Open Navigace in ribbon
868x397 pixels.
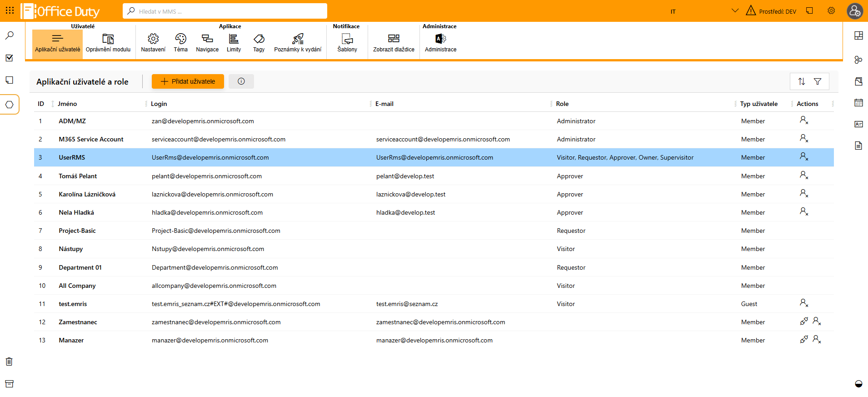pos(207,44)
